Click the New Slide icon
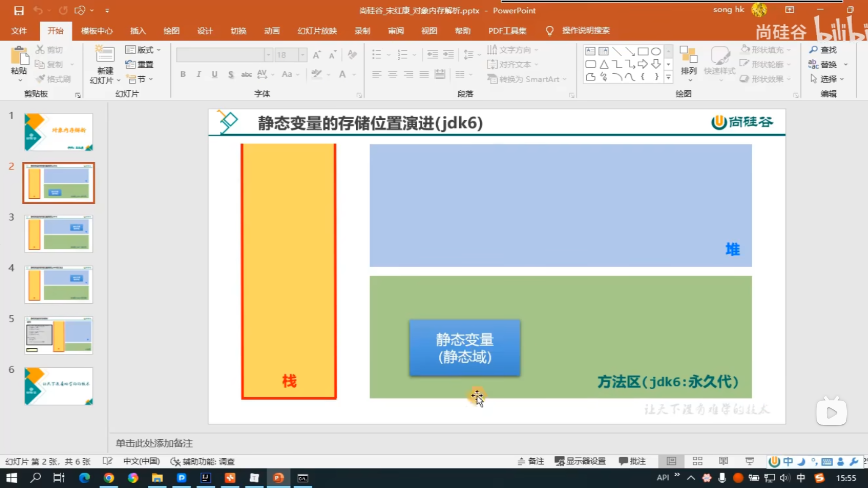Screen dimensions: 868x488 click(105, 55)
